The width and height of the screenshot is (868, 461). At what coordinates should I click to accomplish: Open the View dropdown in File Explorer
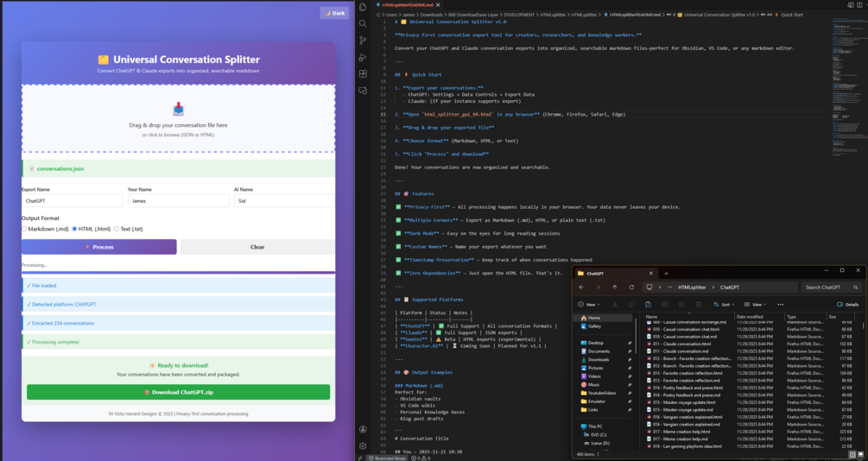[x=756, y=305]
